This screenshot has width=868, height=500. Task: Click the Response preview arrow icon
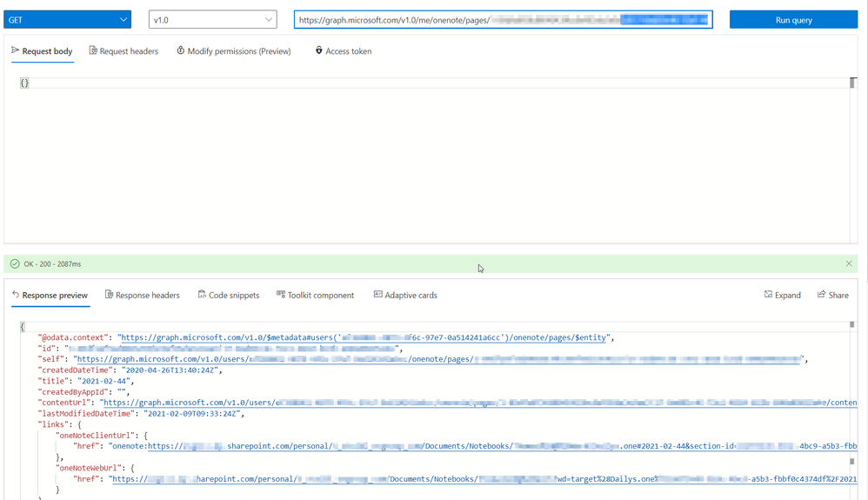[16, 295]
